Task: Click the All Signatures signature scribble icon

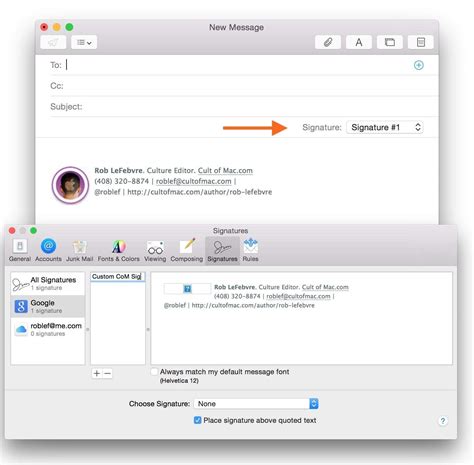Action: point(20,284)
